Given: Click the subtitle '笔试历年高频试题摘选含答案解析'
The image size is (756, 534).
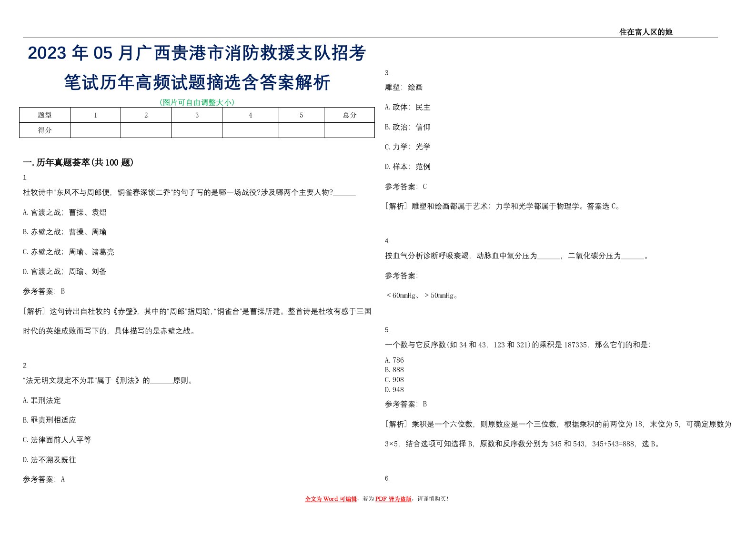Looking at the screenshot, I should tap(197, 82).
